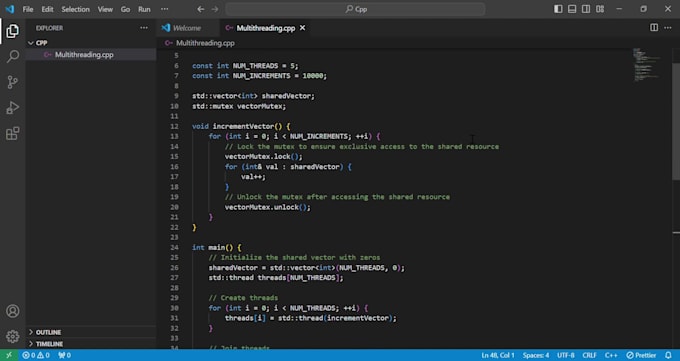Open the File menu
The height and width of the screenshot is (361, 680).
point(28,9)
